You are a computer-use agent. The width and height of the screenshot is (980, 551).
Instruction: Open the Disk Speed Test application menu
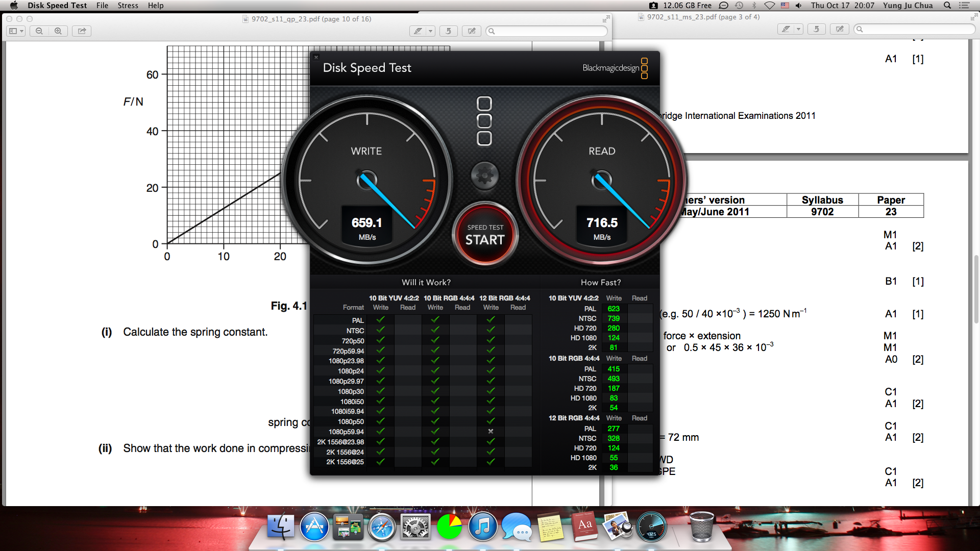[57, 6]
